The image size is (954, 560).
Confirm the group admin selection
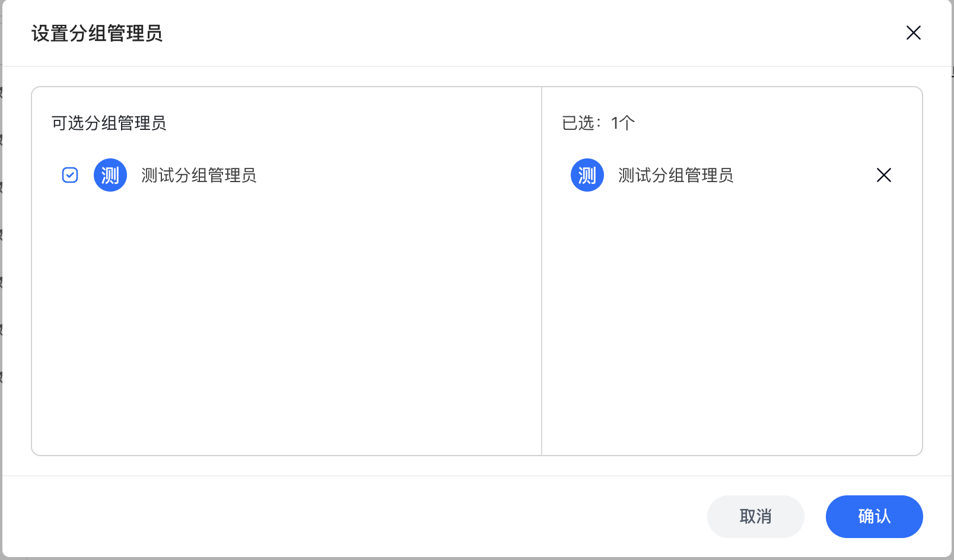click(x=874, y=517)
